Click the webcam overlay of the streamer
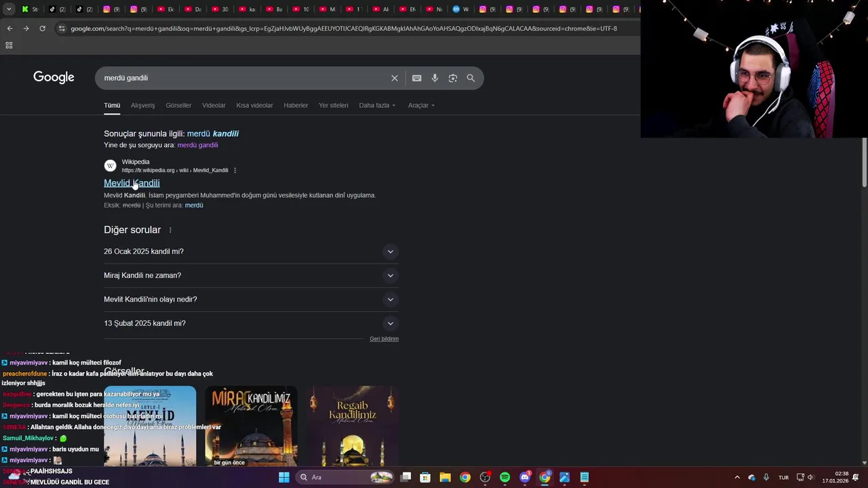Screen dimensions: 868x488 pyautogui.click(x=754, y=68)
